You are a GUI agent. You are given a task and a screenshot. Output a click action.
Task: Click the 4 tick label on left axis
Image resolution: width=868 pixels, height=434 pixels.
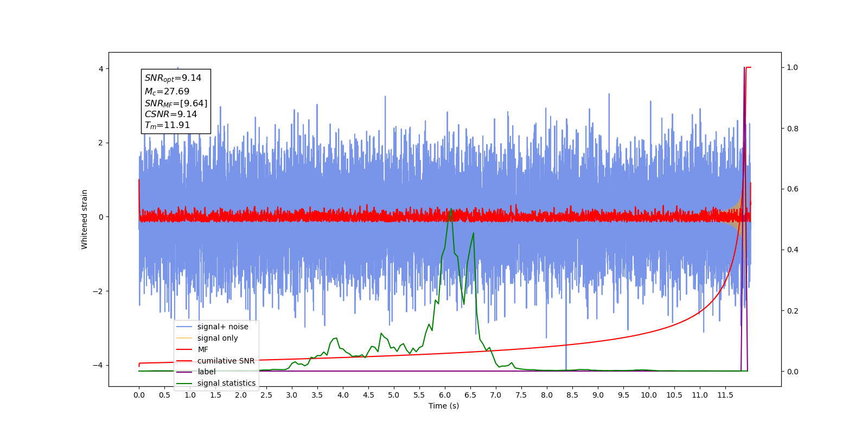point(101,69)
